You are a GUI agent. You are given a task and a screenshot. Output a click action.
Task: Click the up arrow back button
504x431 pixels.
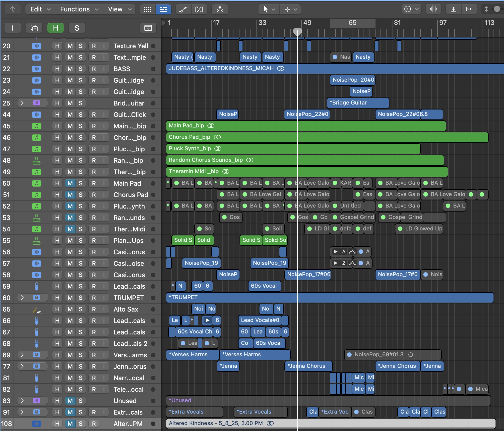coord(13,9)
